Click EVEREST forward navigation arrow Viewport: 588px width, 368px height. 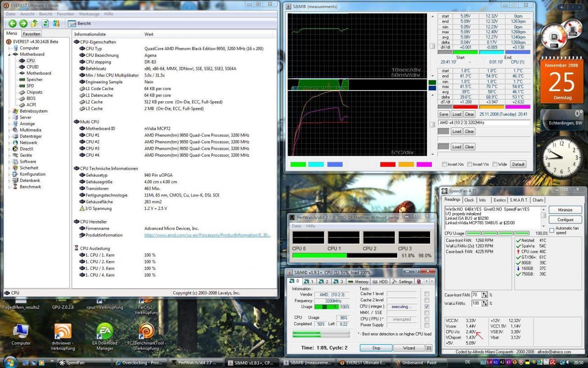[x=23, y=23]
